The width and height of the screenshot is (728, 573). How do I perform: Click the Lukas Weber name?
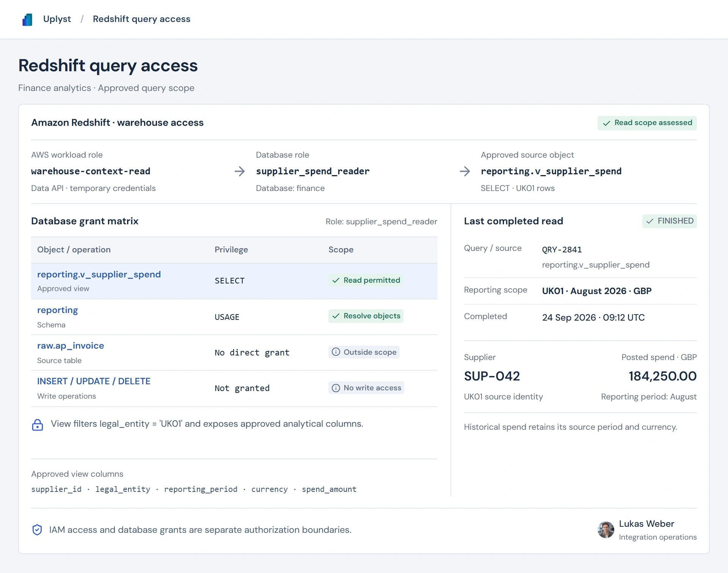646,524
